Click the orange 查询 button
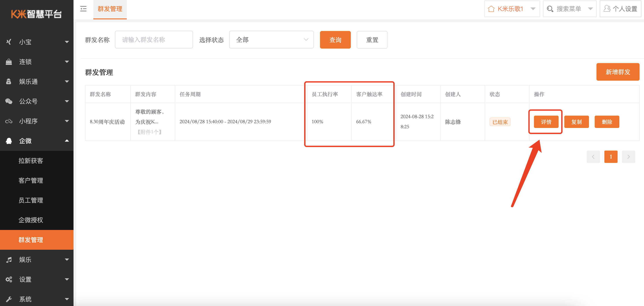This screenshot has width=644, height=306. coord(335,40)
